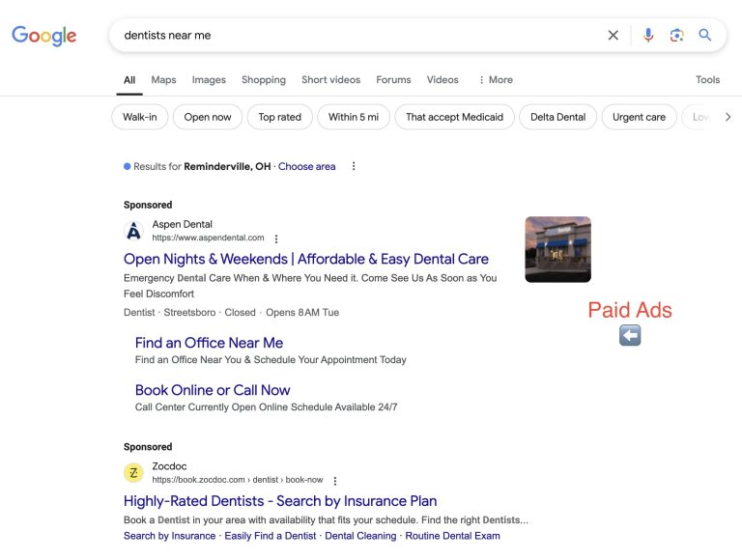Clear the search box with X icon
This screenshot has height=560, width=742.
coord(613,35)
